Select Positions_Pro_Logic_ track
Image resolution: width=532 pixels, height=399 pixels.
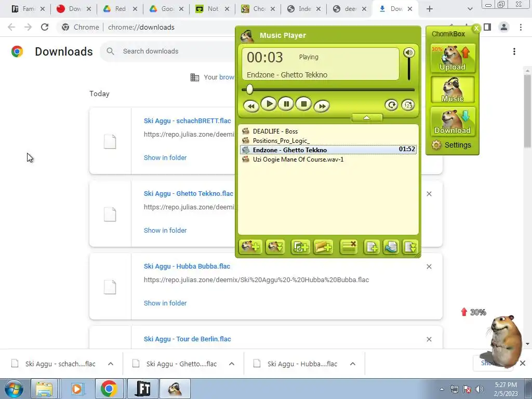328,140
